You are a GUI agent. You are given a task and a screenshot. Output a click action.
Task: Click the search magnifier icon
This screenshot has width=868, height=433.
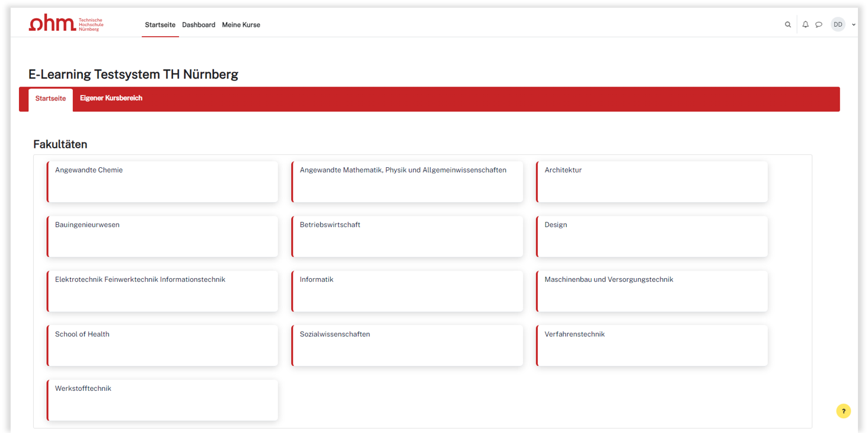click(x=788, y=25)
